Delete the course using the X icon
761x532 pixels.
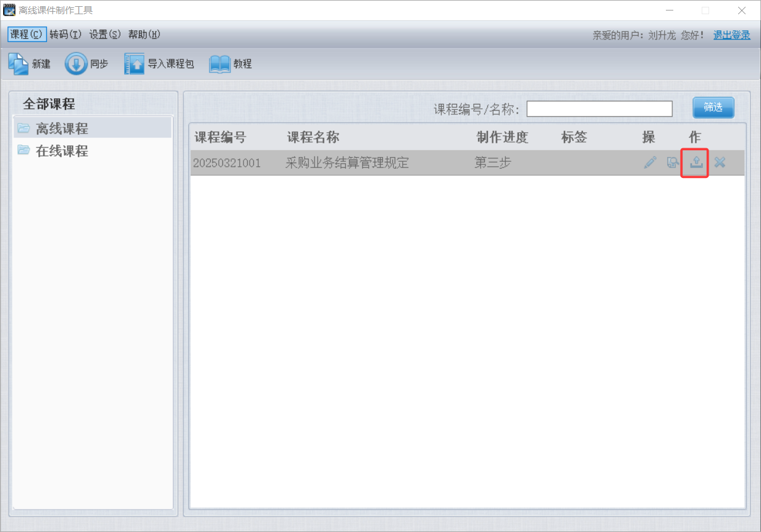pos(720,163)
